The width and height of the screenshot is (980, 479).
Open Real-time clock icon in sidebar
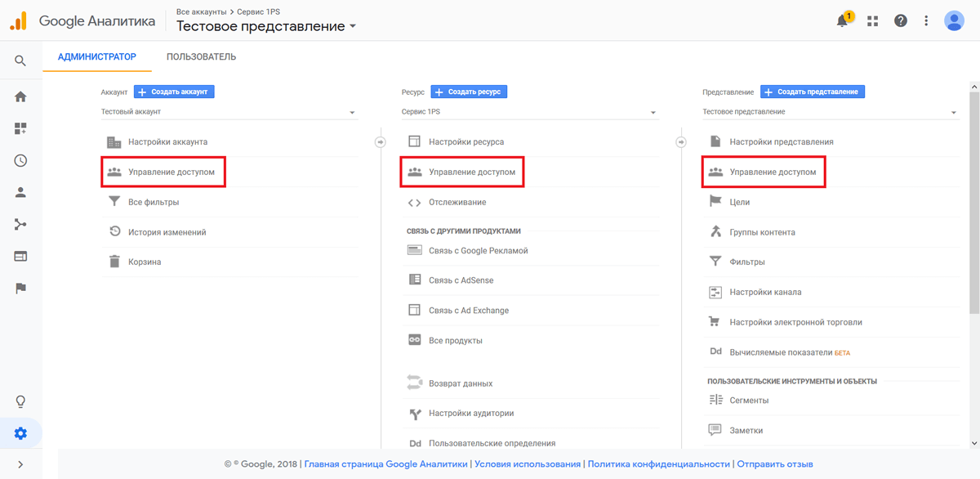[20, 161]
